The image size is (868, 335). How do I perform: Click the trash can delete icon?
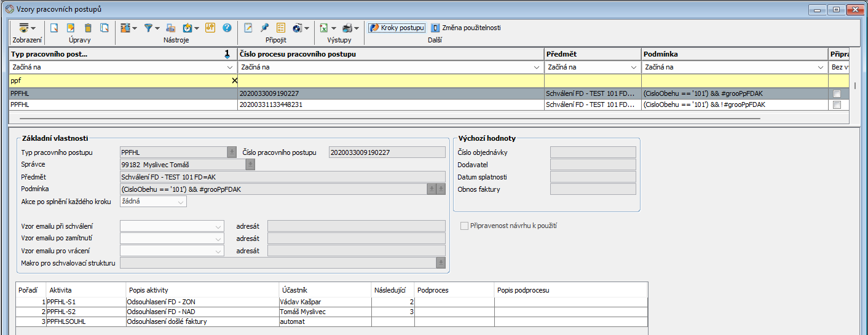point(88,28)
